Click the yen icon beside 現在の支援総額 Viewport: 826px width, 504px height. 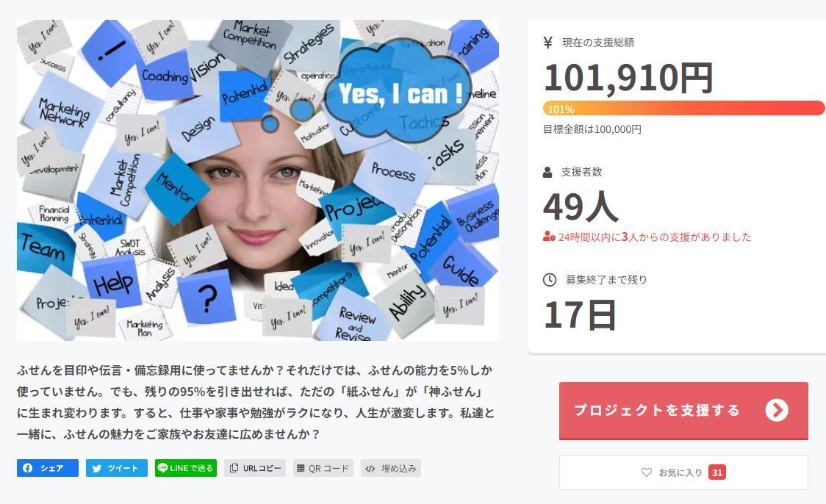[x=548, y=43]
